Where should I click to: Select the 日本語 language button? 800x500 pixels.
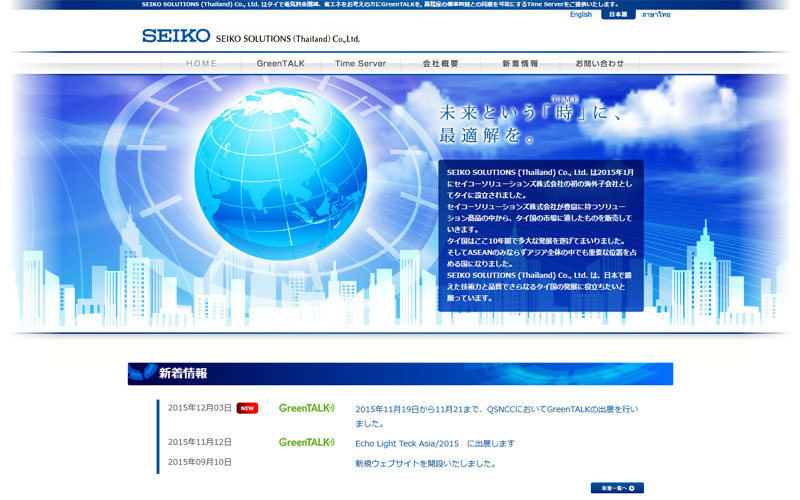pyautogui.click(x=618, y=14)
